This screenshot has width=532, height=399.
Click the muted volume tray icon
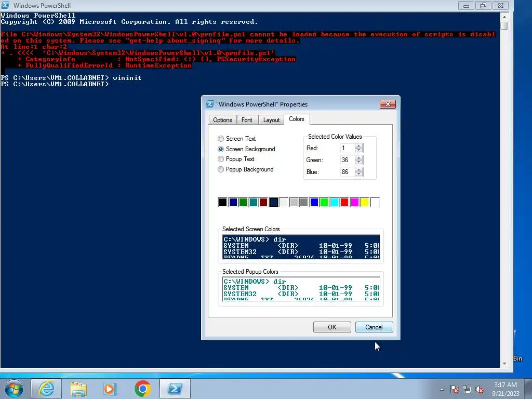[x=480, y=389]
